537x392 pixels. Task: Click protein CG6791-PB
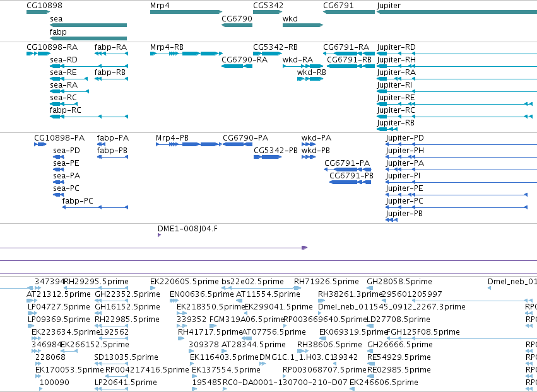pyautogui.click(x=350, y=182)
